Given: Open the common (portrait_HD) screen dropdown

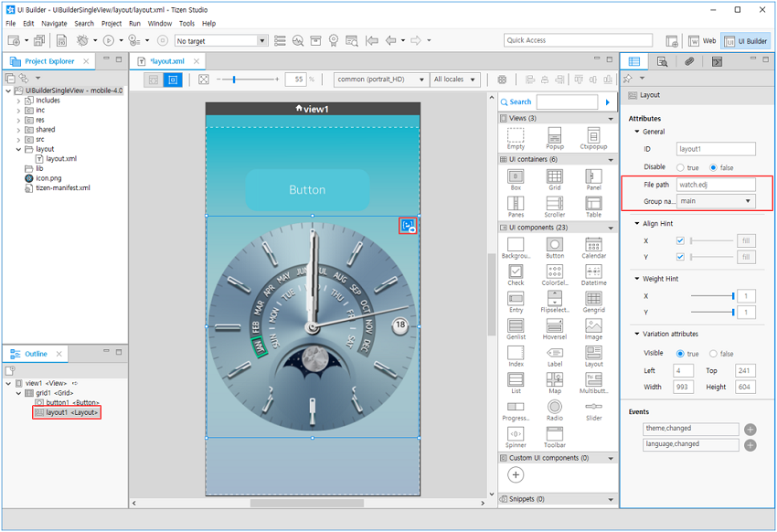Looking at the screenshot, I should [381, 80].
